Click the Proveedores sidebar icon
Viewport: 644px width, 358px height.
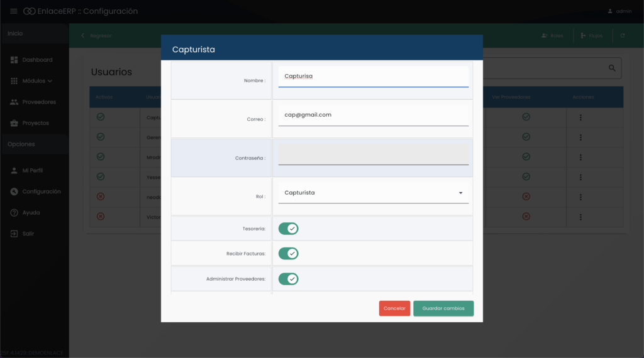coord(14,102)
